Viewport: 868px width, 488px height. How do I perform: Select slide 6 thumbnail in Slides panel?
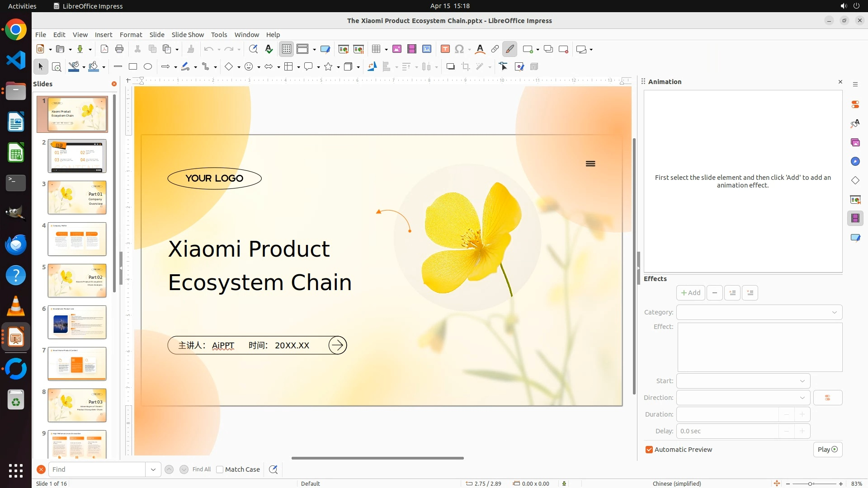click(77, 322)
